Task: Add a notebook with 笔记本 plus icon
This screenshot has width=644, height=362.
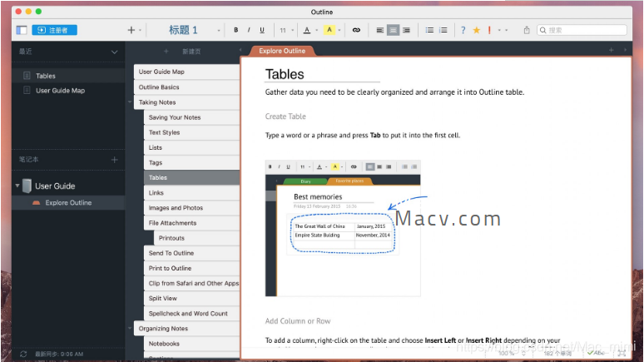Action: (114, 160)
